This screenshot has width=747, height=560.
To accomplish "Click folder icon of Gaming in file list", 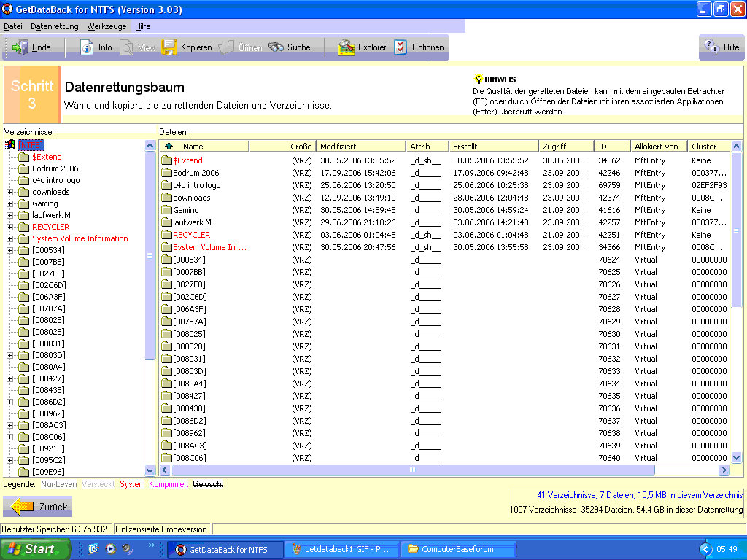I will (x=166, y=209).
